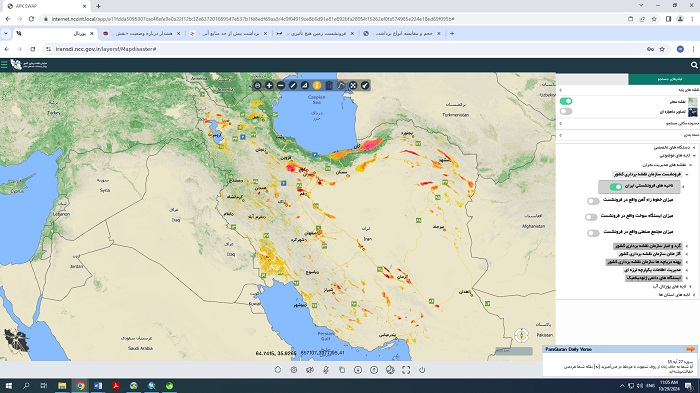The image size is (700, 393).
Task: Enable the railway lines in subsidence toggle
Action: point(593,201)
